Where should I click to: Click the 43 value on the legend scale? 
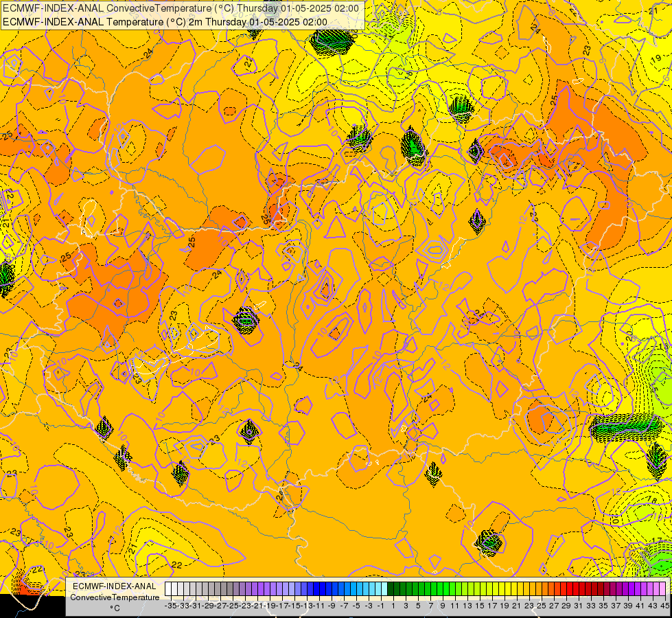click(653, 606)
